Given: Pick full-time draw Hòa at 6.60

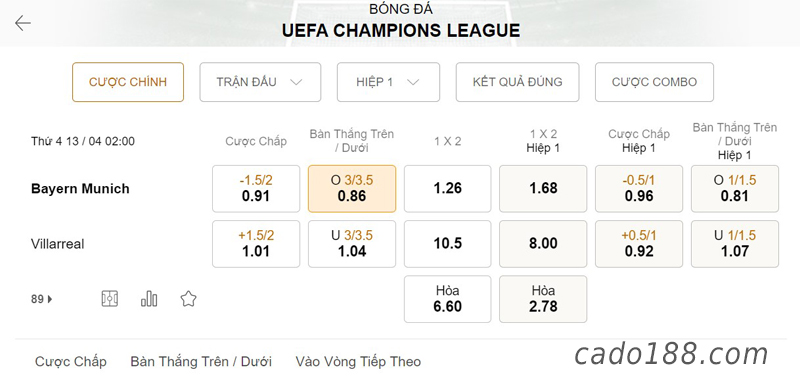Looking at the screenshot, I should click(447, 299).
